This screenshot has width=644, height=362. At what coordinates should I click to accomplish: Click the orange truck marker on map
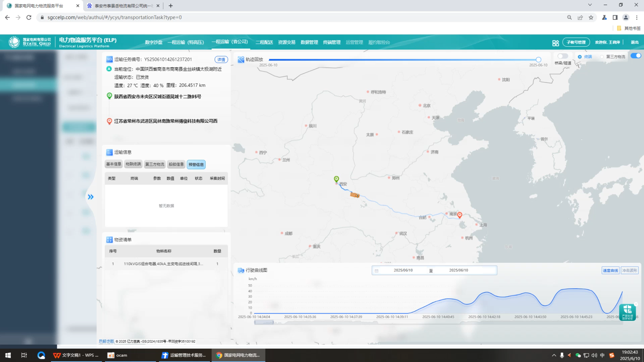[x=354, y=195]
